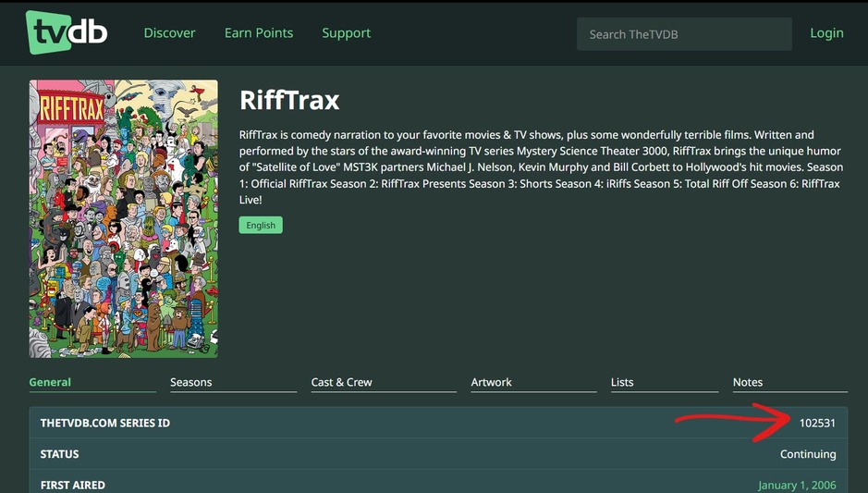Select the series ID 102531
868x493 pixels.
(x=817, y=424)
